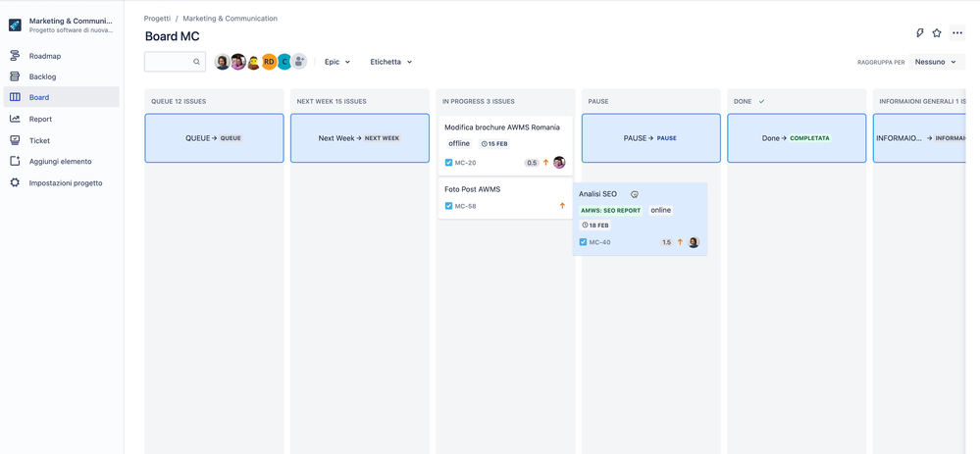Screen dimensions: 980x454
Task: Filter by the orange RD avatar
Action: pyautogui.click(x=269, y=62)
